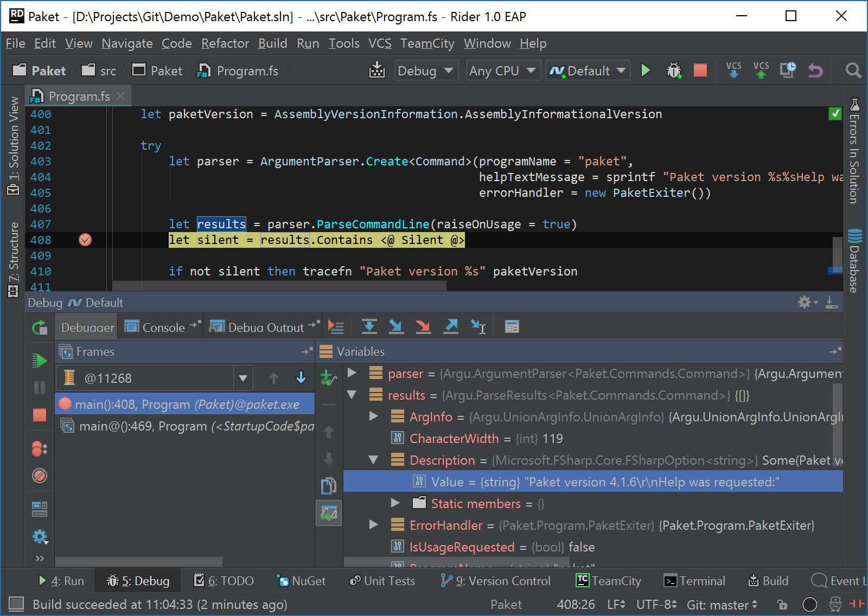868x616 pixels.
Task: Commit changes with the green VCS arrow
Action: 761,70
